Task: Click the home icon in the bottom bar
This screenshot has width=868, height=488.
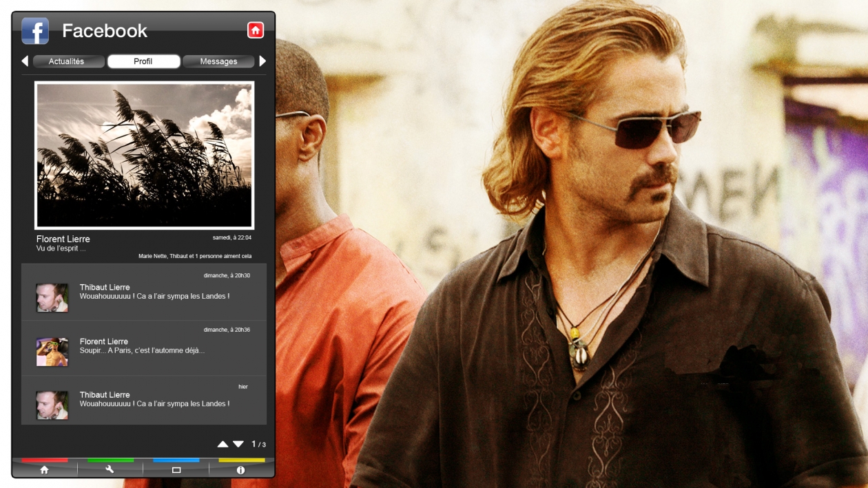Action: pos(44,469)
